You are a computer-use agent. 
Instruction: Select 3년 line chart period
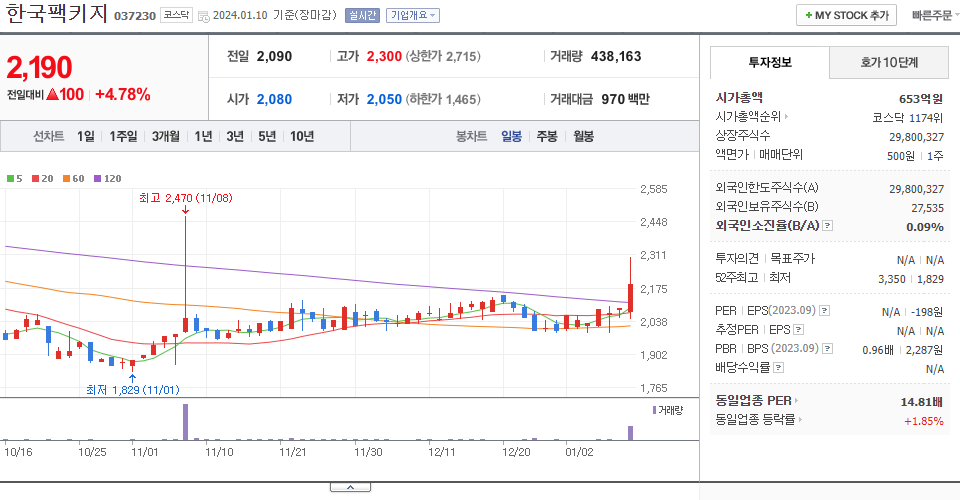point(235,136)
